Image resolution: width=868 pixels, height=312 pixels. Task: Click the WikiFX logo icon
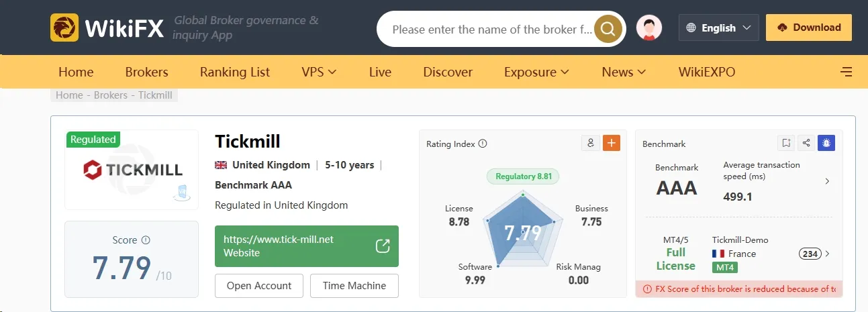point(64,28)
